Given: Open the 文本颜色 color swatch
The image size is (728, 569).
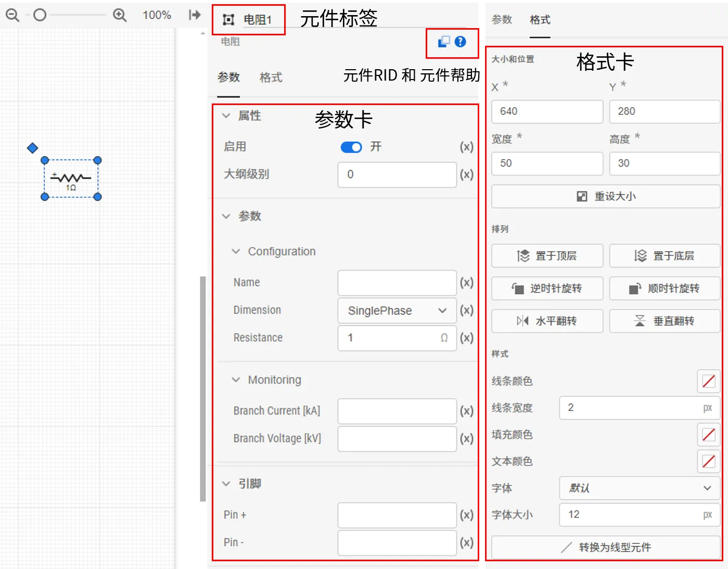Looking at the screenshot, I should point(709,461).
